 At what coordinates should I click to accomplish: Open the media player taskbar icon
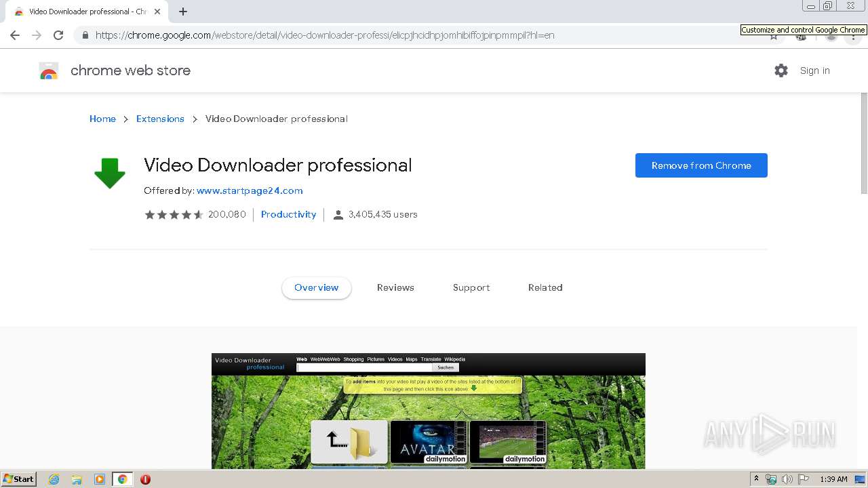100,479
